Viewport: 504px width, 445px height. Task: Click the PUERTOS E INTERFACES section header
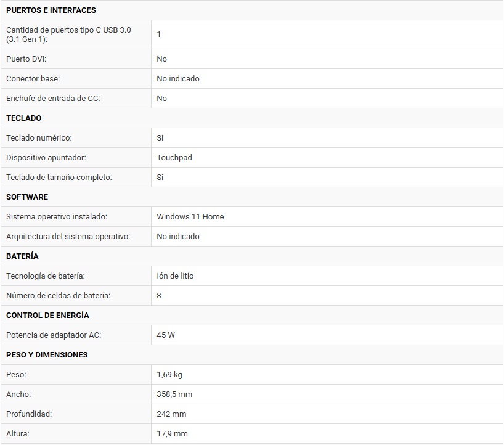pyautogui.click(x=51, y=10)
